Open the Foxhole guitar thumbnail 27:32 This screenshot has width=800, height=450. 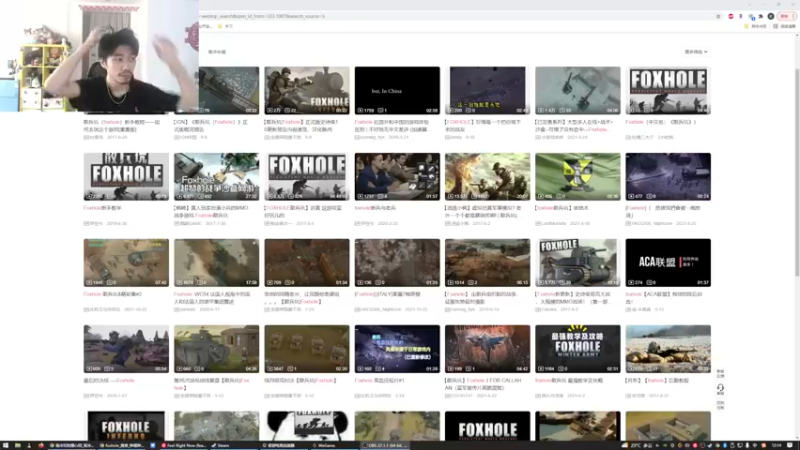[216, 177]
